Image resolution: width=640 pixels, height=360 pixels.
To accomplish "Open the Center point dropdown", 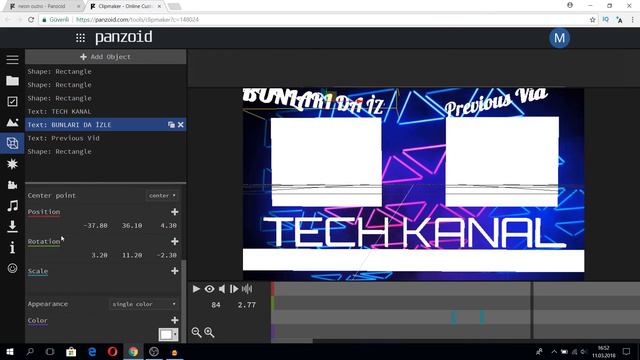I will (x=162, y=196).
